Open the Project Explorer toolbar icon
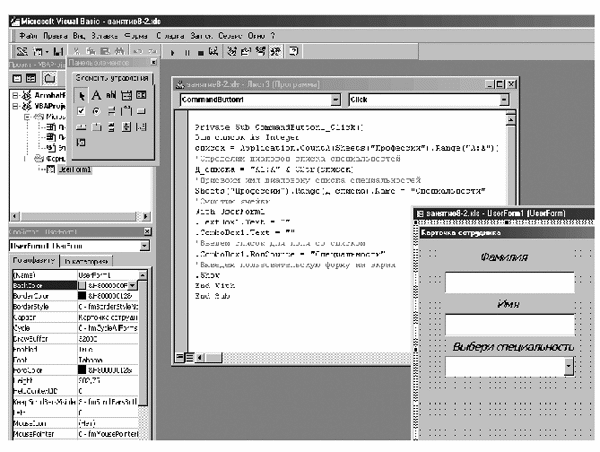The image size is (600, 452). pos(232,51)
